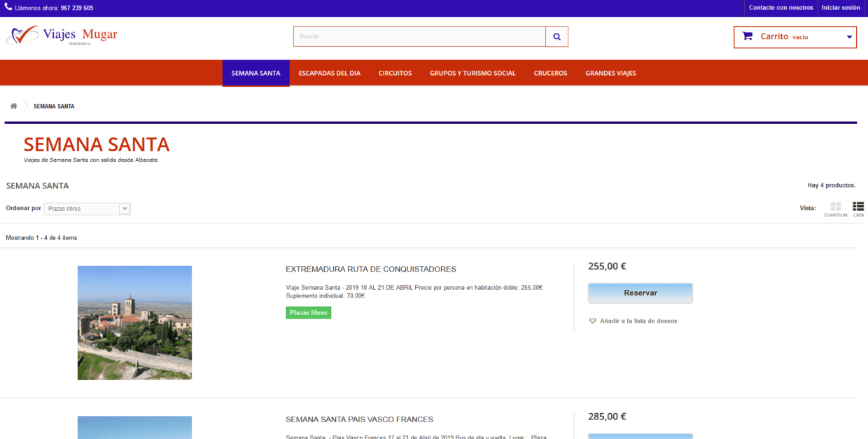Click Iniciar sesión link
The height and width of the screenshot is (439, 868).
[841, 8]
